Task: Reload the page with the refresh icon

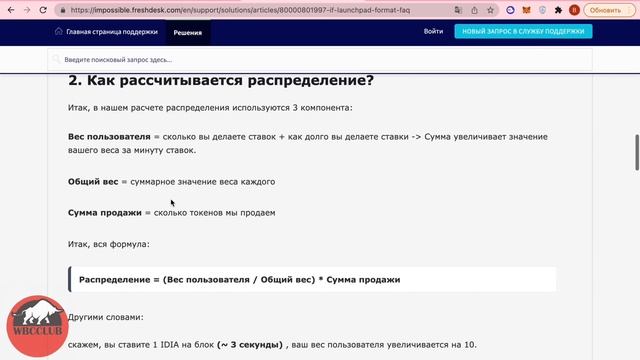Action: pos(43,10)
